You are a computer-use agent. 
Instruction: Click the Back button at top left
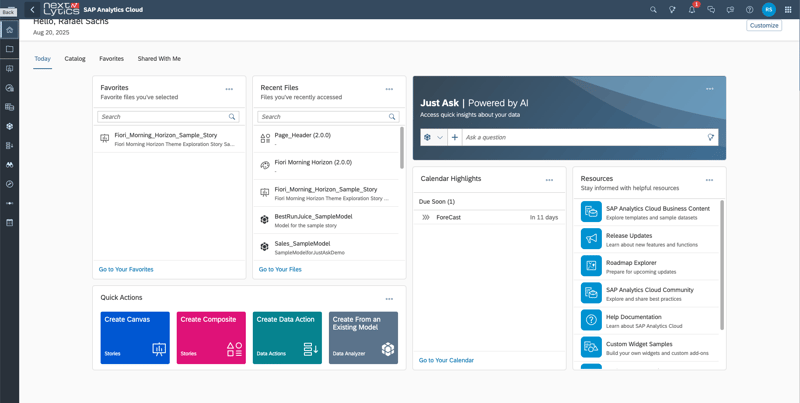pyautogui.click(x=8, y=11)
